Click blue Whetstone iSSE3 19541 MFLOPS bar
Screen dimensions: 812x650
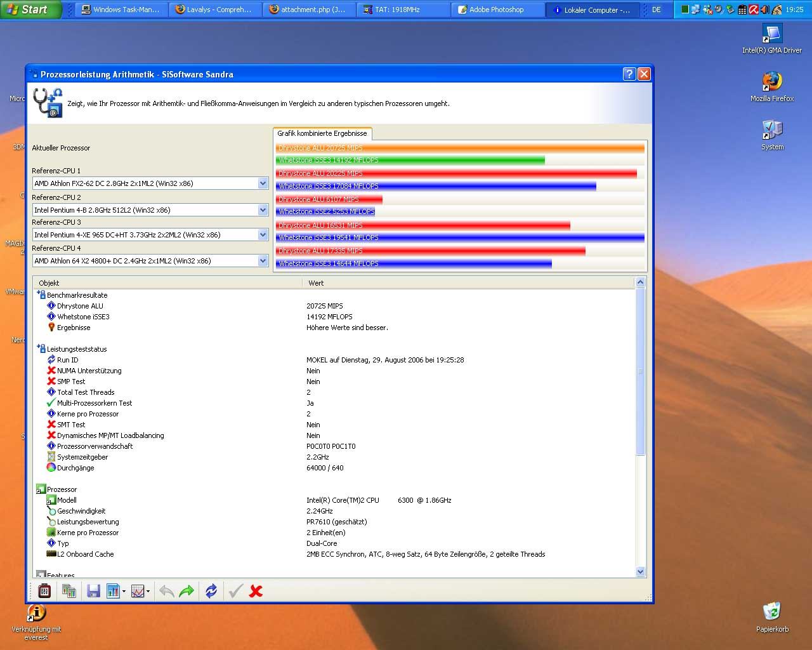tap(460, 237)
